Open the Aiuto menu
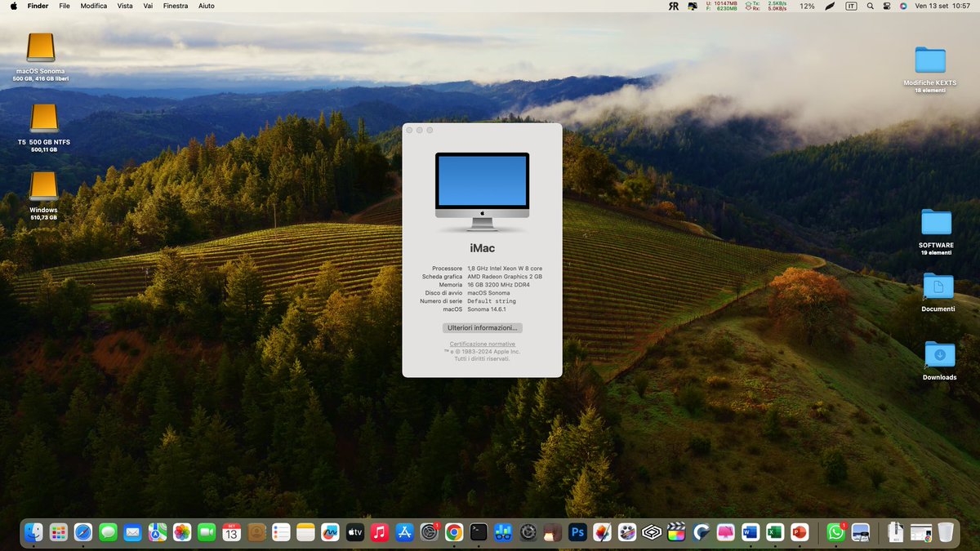This screenshot has height=551, width=980. click(207, 6)
